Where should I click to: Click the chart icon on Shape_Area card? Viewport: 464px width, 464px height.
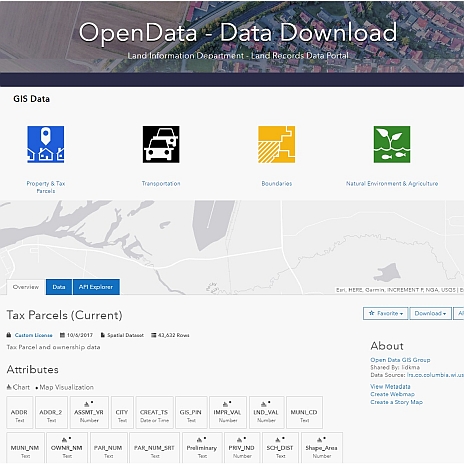[x=319, y=440]
